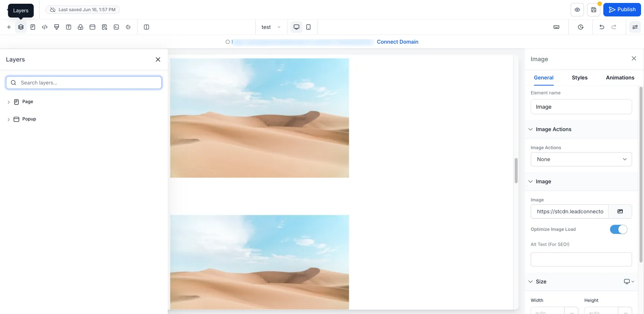Open the SEO document search icon
This screenshot has height=314, width=644.
click(104, 27)
